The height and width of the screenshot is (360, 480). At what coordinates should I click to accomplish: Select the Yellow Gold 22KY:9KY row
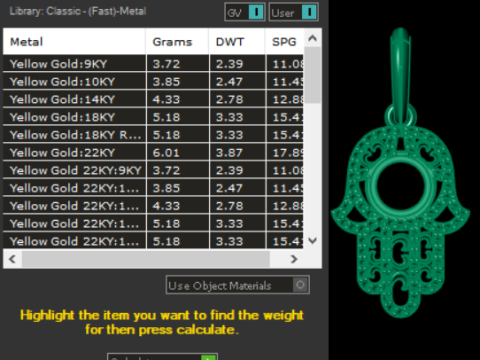[x=153, y=170]
